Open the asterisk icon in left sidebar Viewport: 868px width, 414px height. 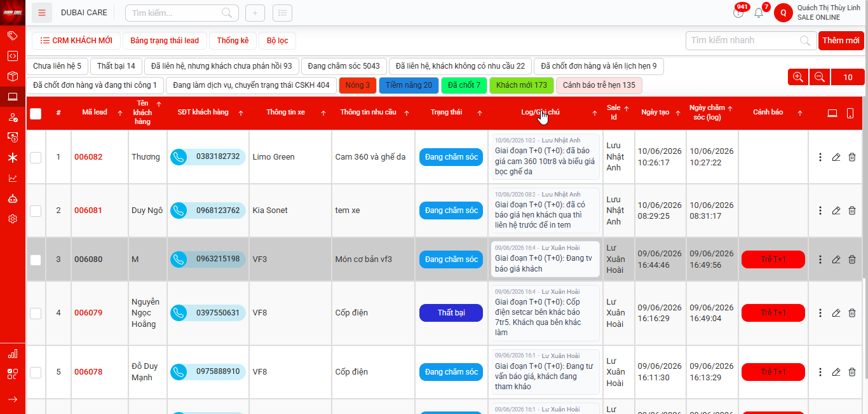pos(12,158)
